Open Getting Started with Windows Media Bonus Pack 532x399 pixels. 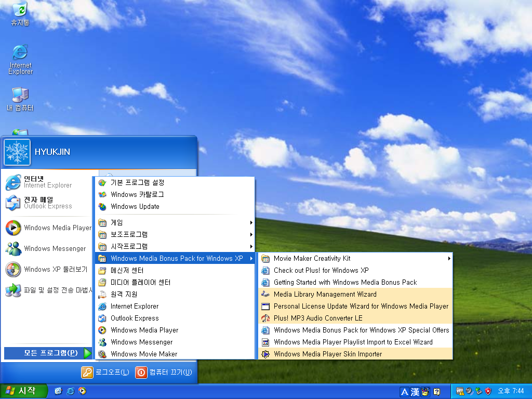pyautogui.click(x=355, y=282)
